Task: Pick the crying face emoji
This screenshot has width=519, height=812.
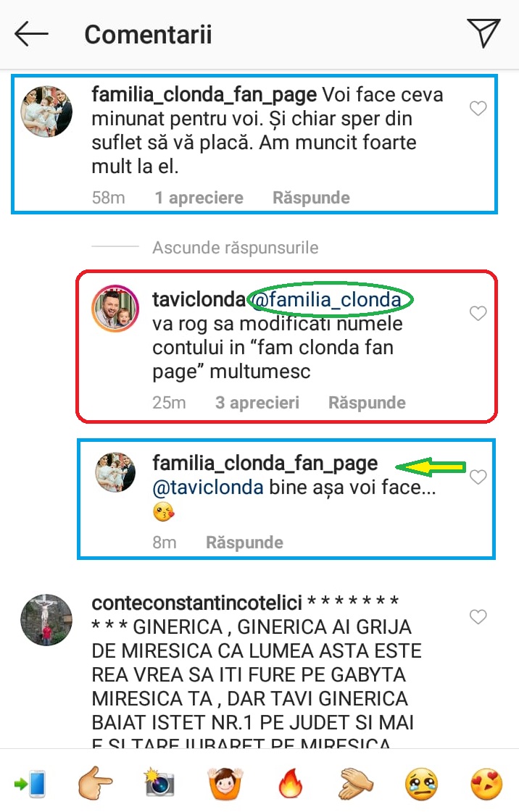Action: pyautogui.click(x=421, y=783)
